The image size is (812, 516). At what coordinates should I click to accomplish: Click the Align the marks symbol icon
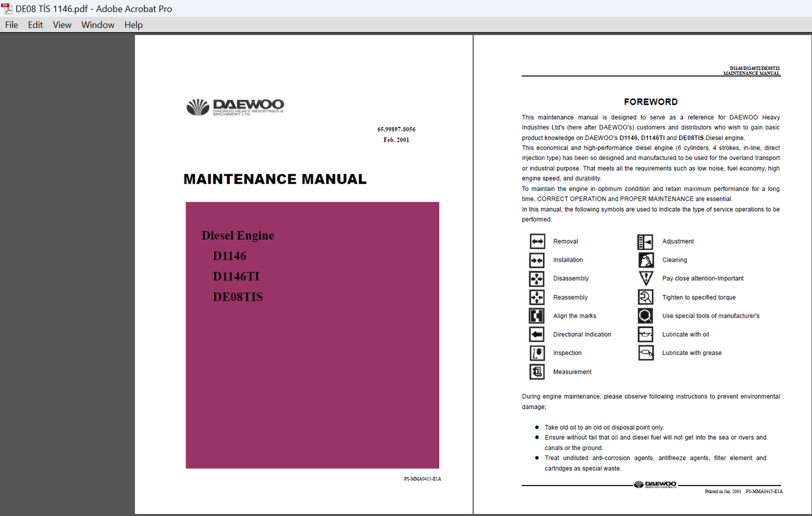pyautogui.click(x=537, y=316)
